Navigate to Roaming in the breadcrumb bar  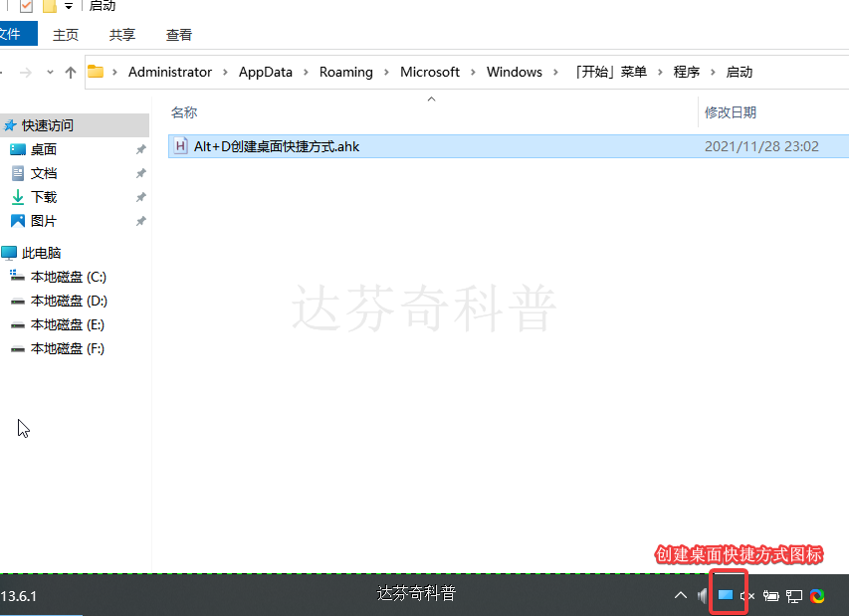(x=345, y=72)
